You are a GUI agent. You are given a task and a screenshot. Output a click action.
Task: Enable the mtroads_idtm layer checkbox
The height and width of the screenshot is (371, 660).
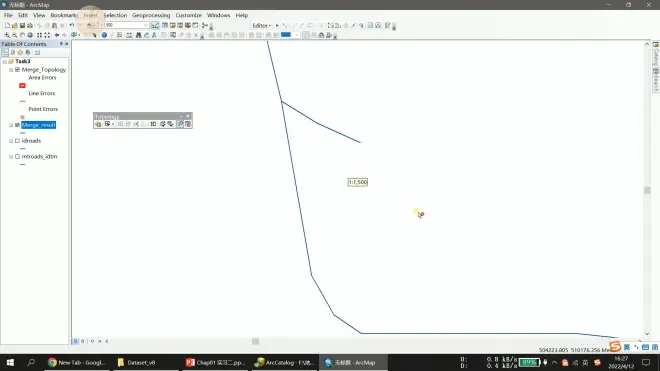pos(17,156)
